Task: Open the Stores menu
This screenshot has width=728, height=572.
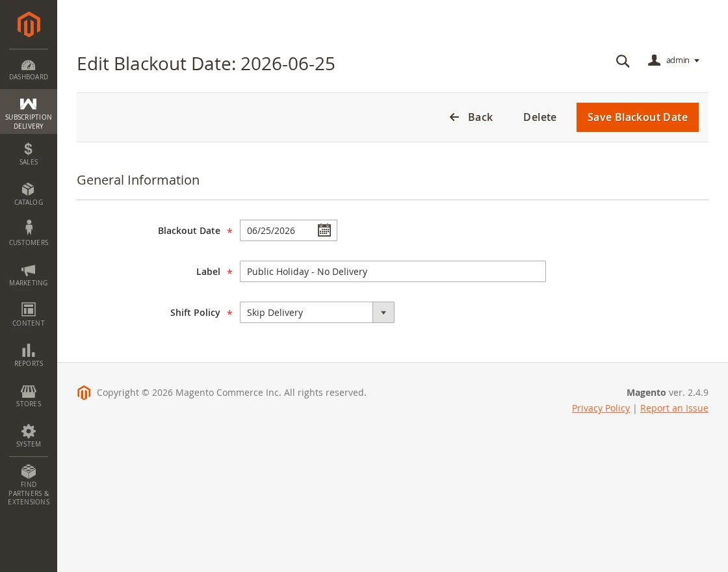Action: point(29,396)
